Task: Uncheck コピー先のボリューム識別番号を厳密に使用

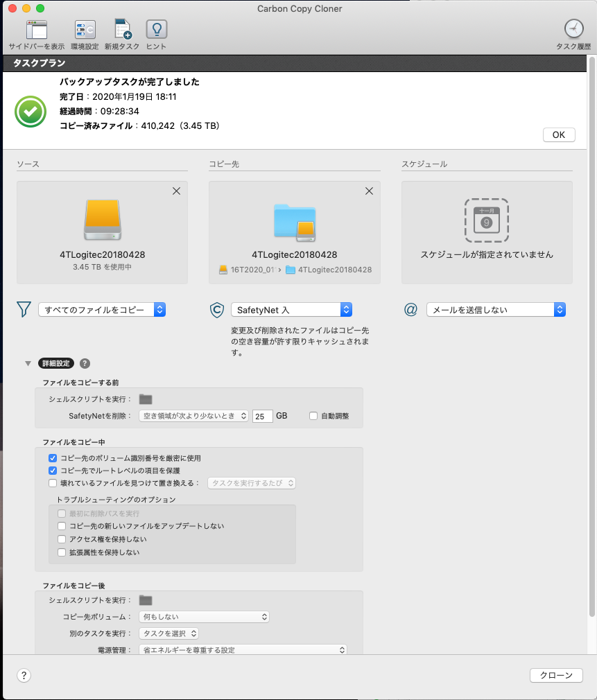Action: tap(53, 458)
